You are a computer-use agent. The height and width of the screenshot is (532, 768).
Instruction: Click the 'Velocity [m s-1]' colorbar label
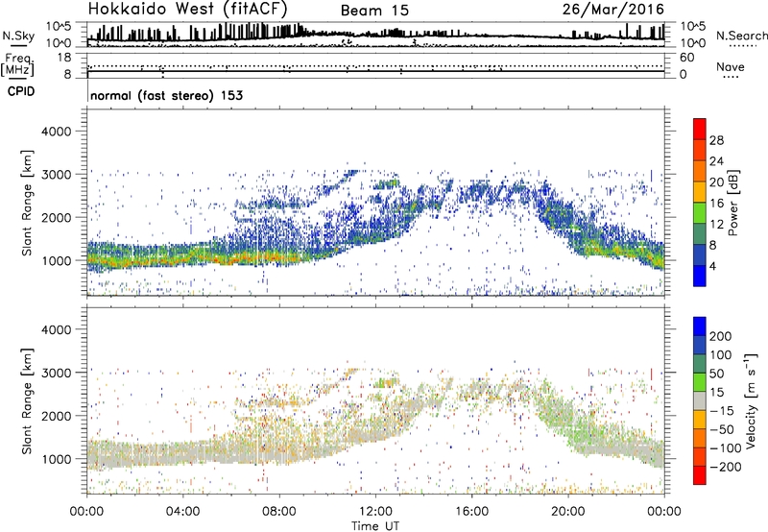pos(750,400)
